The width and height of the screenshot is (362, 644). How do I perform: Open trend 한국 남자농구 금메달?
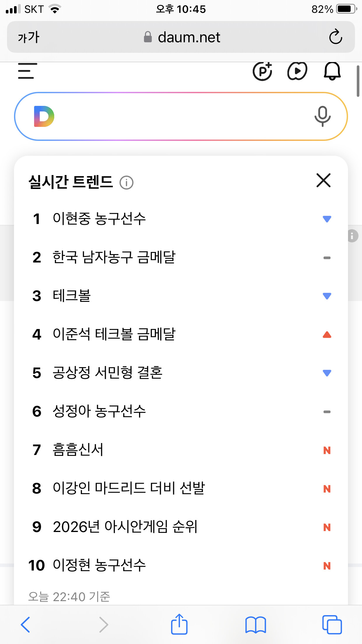(114, 257)
